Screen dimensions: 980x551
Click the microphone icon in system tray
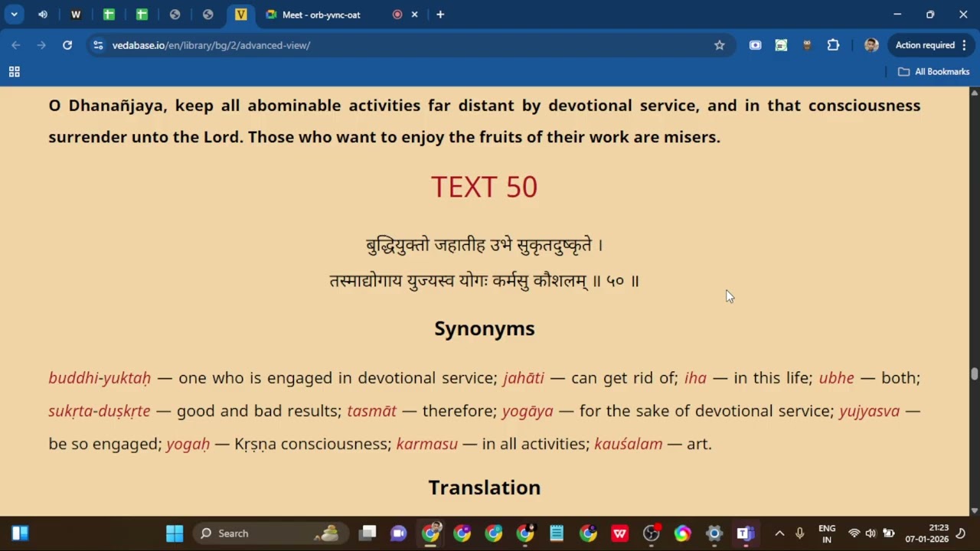tap(800, 533)
